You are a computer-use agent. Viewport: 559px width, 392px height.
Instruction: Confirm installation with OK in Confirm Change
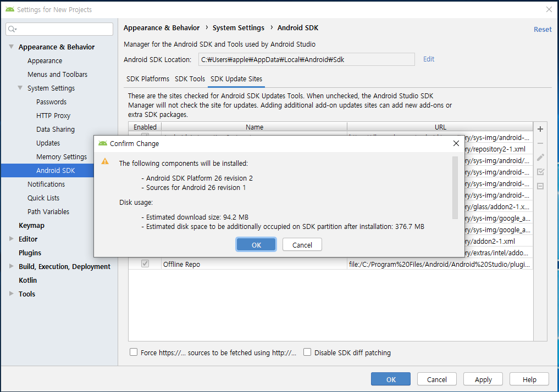pyautogui.click(x=256, y=245)
